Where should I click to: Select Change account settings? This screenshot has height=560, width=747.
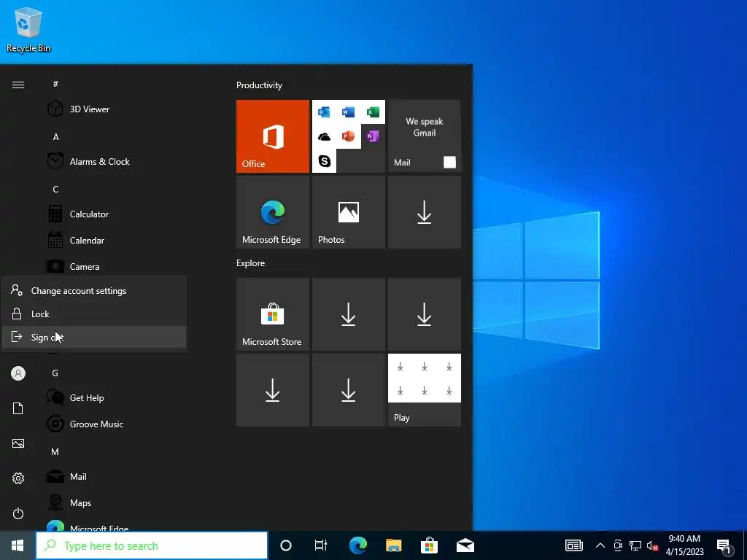[x=94, y=290]
